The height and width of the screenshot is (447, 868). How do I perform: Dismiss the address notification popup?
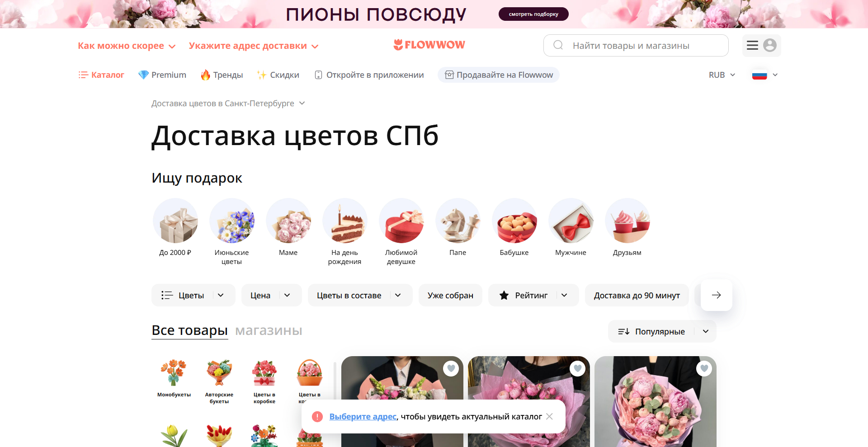point(549,416)
